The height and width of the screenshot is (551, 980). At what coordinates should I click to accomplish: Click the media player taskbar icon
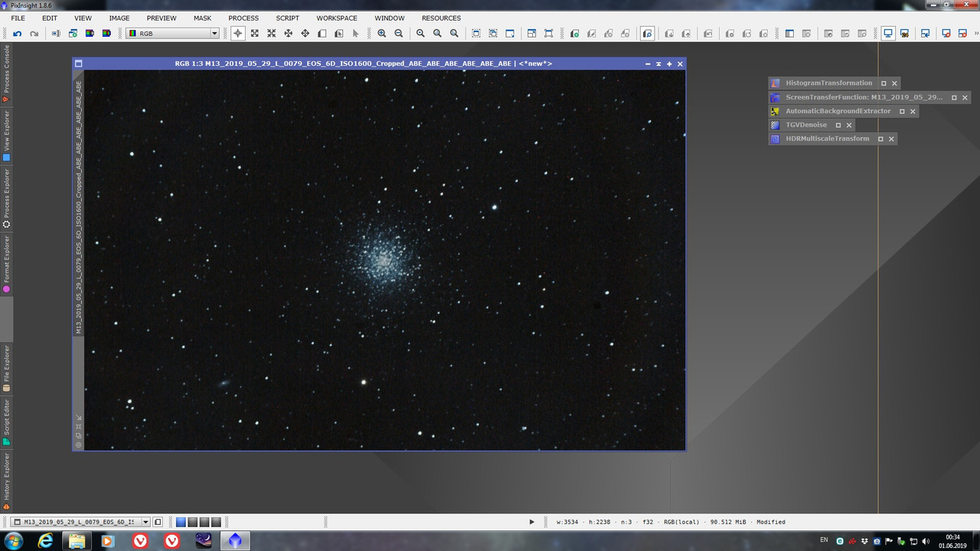point(109,541)
